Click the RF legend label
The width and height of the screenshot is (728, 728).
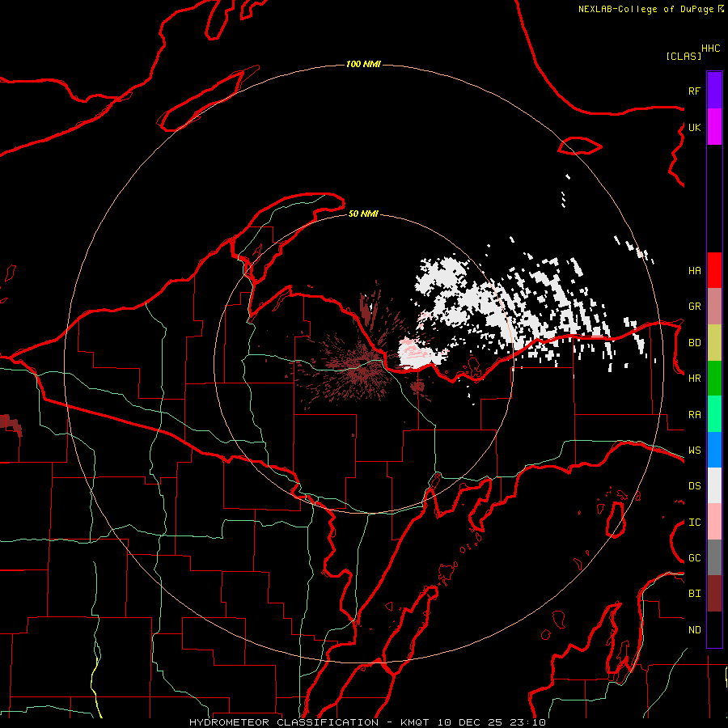(694, 91)
